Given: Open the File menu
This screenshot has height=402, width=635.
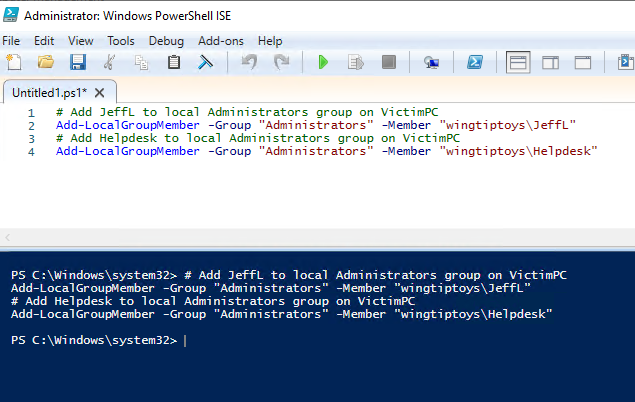Looking at the screenshot, I should [11, 41].
